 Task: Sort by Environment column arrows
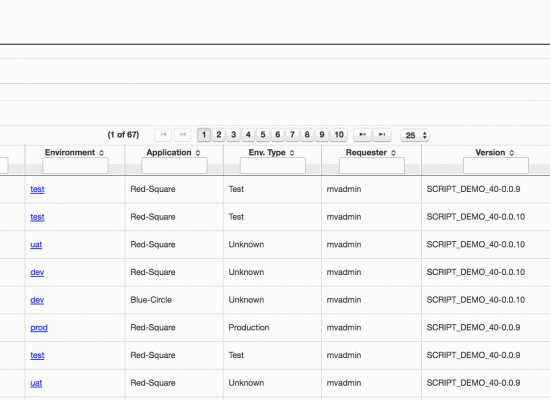pyautogui.click(x=101, y=153)
